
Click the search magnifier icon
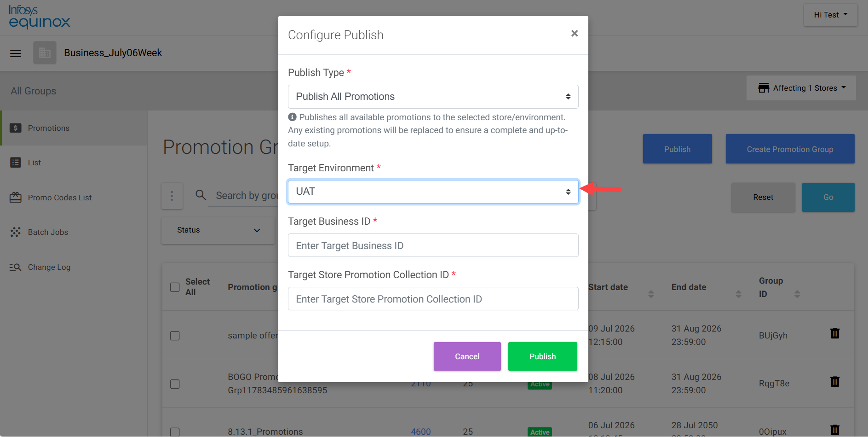point(201,195)
